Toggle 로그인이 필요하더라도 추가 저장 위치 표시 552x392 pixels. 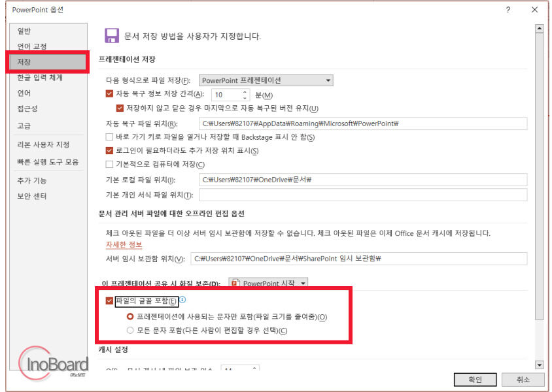point(109,150)
